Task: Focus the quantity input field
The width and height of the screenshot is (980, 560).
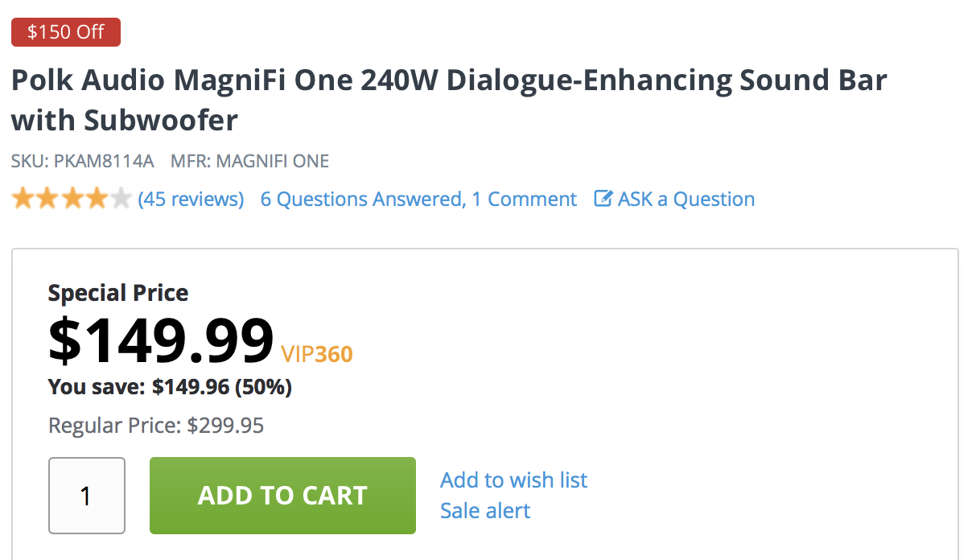Action: click(87, 496)
